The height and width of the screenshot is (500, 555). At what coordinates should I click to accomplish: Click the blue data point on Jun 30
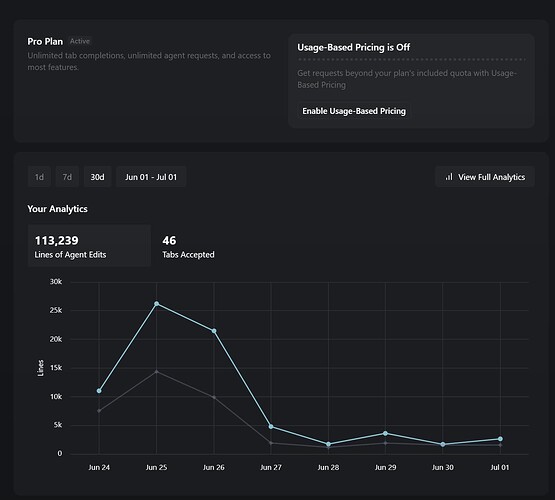pyautogui.click(x=443, y=444)
